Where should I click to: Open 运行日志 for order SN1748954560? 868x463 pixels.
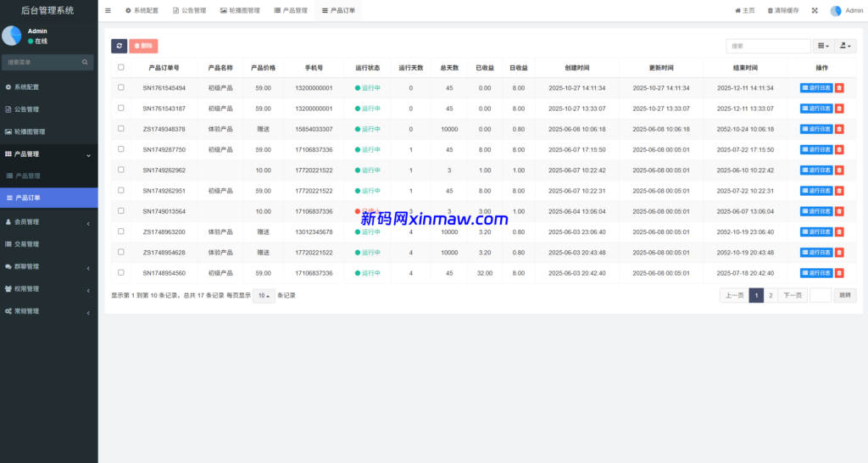[x=816, y=272]
